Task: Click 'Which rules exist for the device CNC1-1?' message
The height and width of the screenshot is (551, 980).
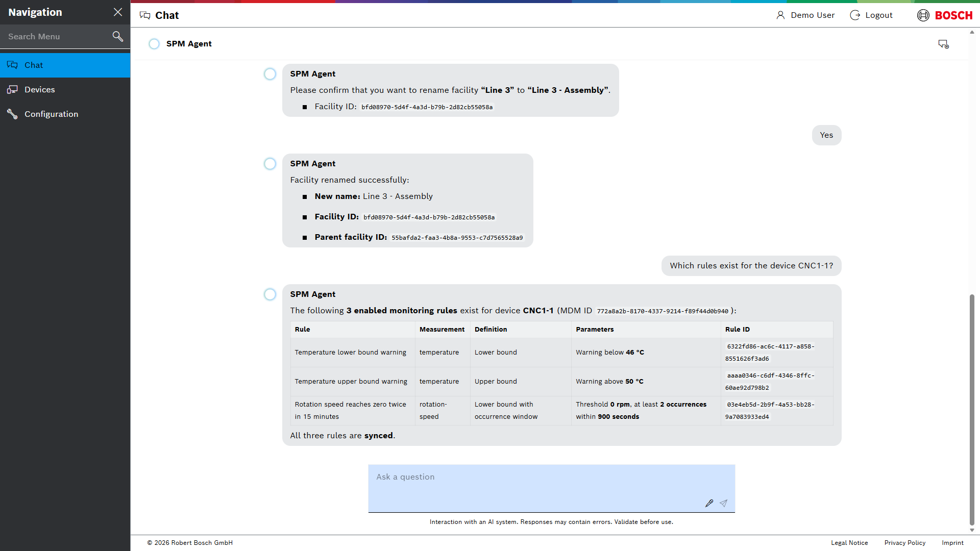Action: [x=751, y=266]
